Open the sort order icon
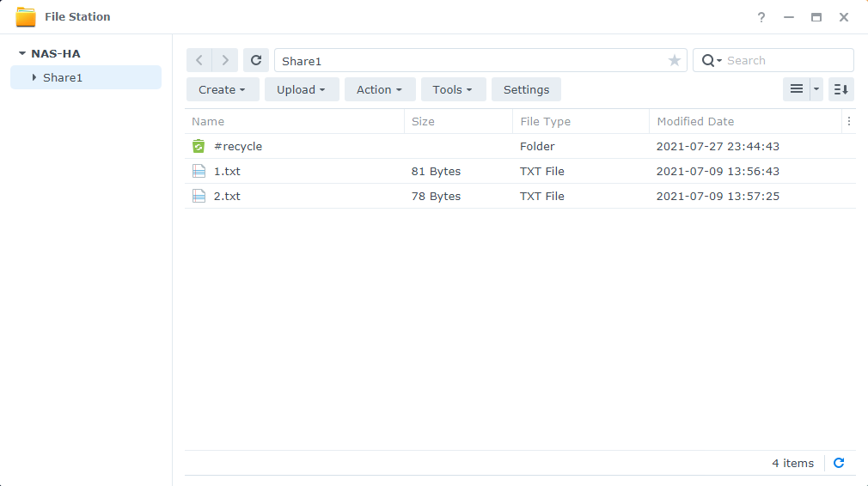The height and width of the screenshot is (486, 868). (x=841, y=89)
